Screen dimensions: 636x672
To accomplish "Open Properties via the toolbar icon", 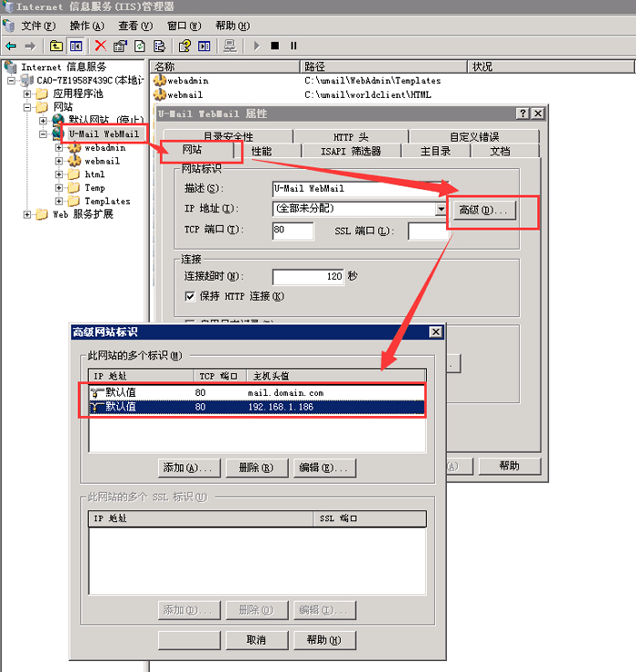I will pyautogui.click(x=120, y=45).
